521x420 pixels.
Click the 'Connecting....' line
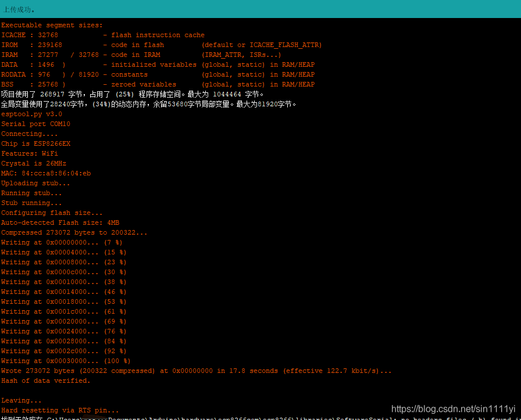pyautogui.click(x=29, y=134)
